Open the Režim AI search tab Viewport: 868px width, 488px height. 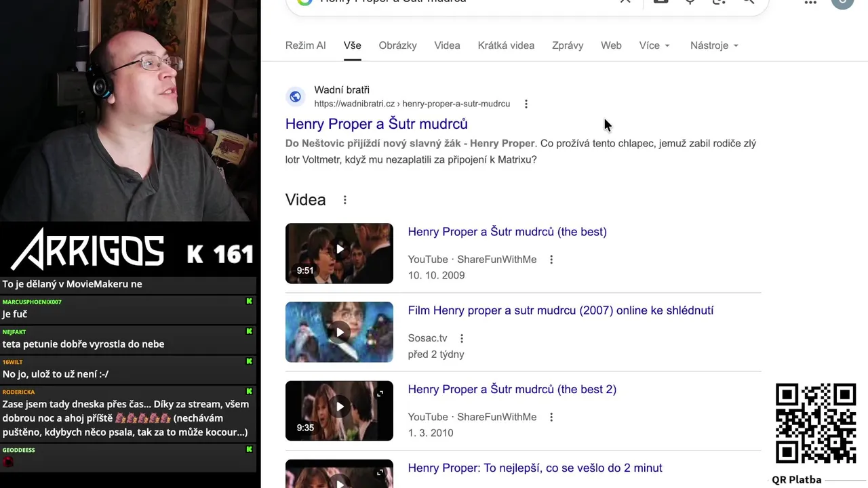point(305,45)
